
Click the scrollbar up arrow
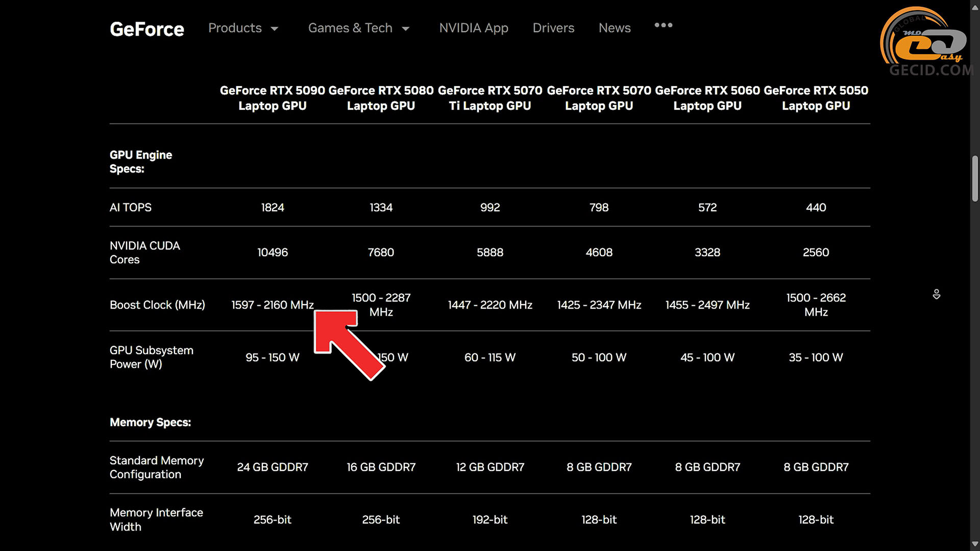coord(975,8)
